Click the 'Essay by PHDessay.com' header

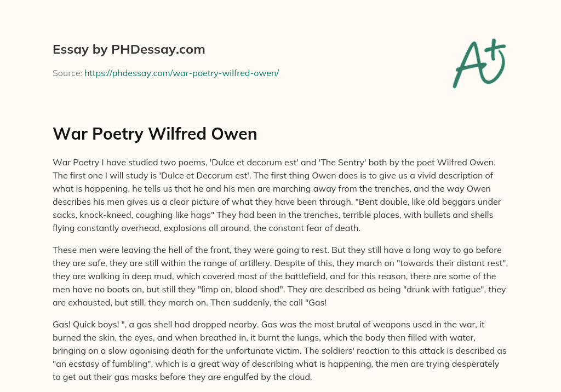coord(129,50)
